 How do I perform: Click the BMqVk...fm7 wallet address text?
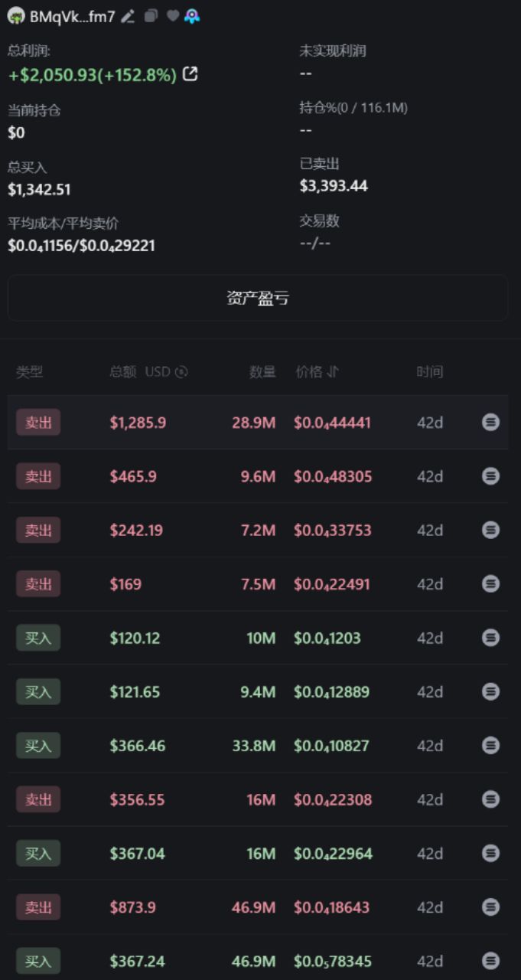pos(72,16)
